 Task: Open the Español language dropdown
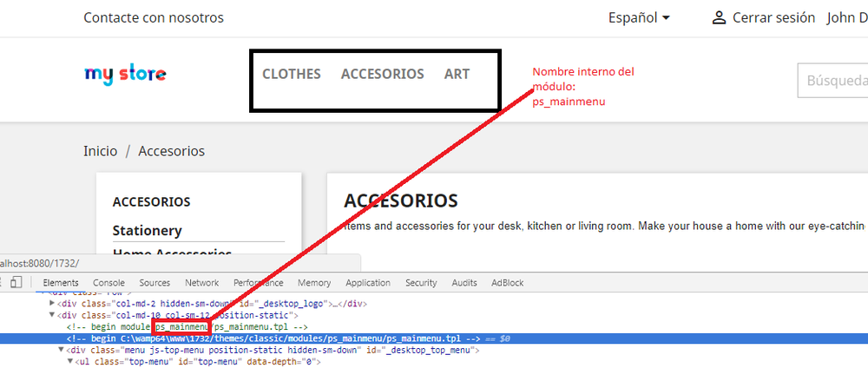pos(639,17)
